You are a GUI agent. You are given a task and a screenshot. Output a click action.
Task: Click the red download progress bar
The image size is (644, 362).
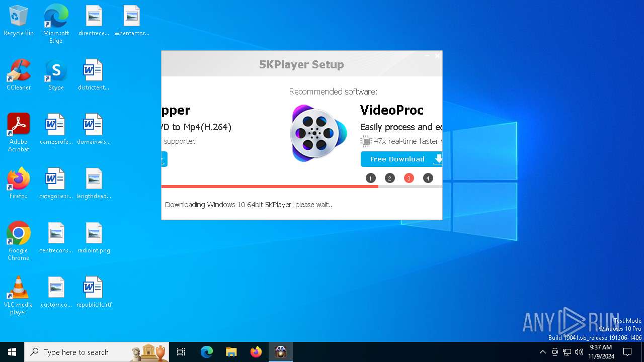(270, 187)
